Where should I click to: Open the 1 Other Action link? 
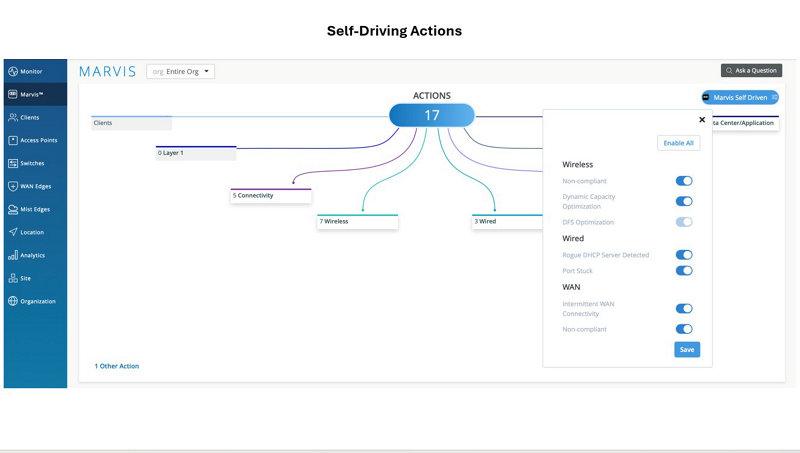(117, 366)
